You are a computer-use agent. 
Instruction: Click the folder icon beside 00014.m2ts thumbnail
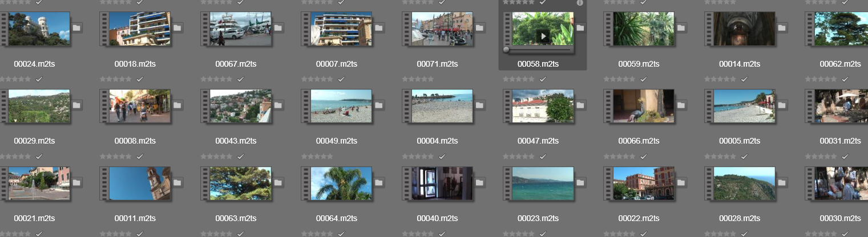coord(782,27)
